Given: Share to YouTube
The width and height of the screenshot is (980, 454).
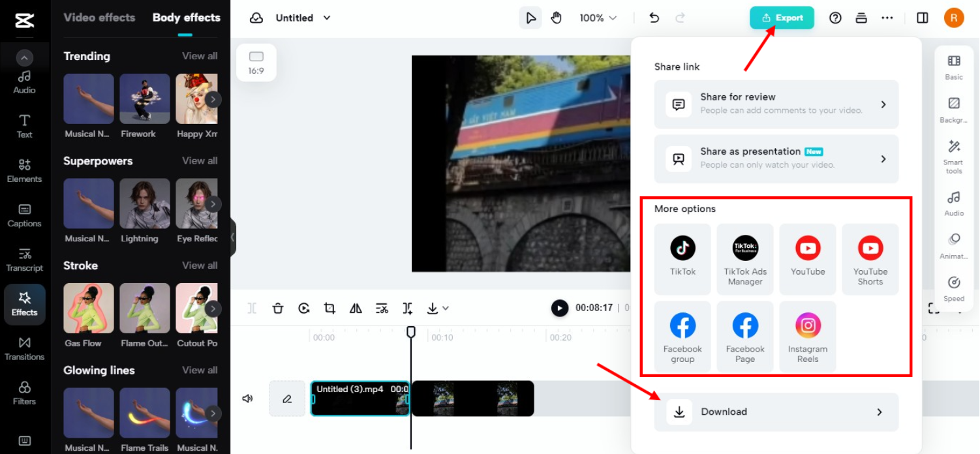Looking at the screenshot, I should [x=808, y=259].
